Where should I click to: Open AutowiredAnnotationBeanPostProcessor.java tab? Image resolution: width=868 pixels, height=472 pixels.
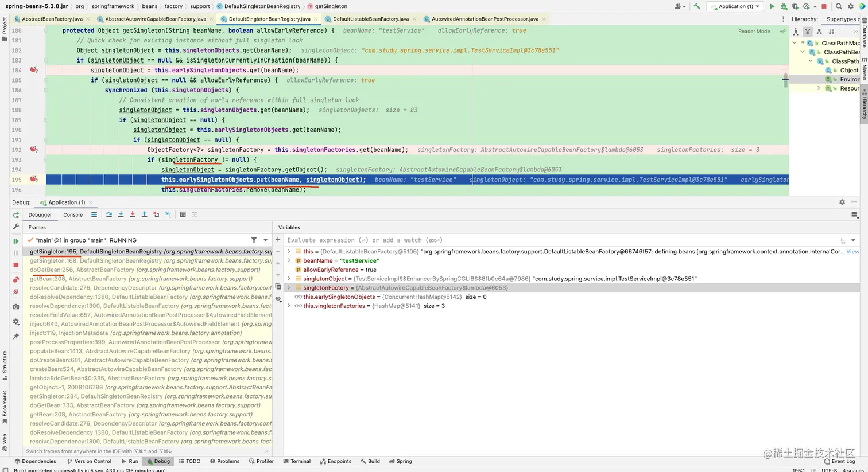point(485,19)
